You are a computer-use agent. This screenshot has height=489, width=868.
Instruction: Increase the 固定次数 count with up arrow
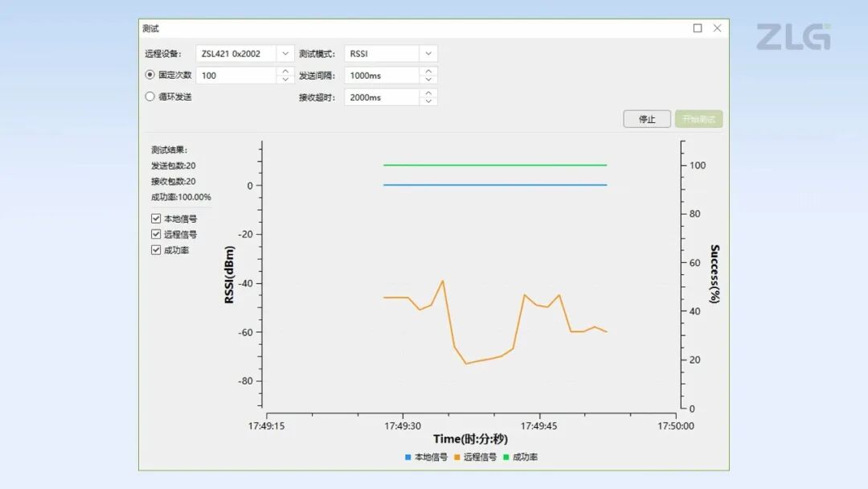[x=285, y=72]
